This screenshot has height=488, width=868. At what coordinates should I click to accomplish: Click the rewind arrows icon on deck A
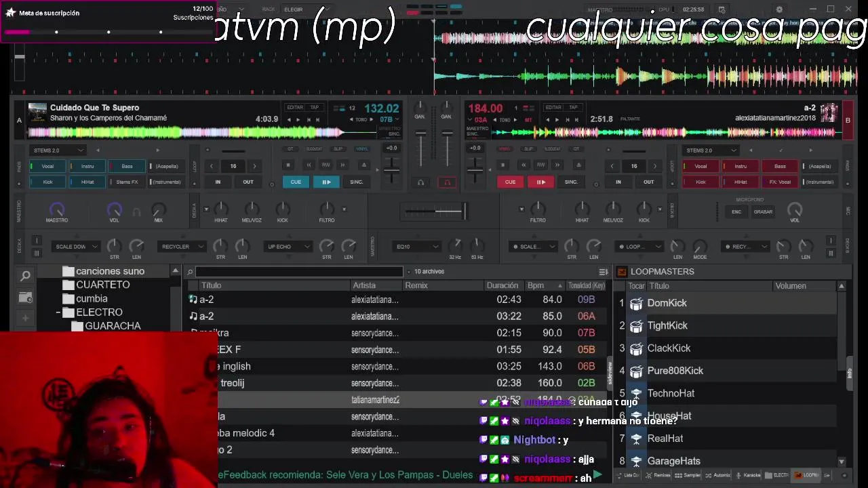point(309,165)
